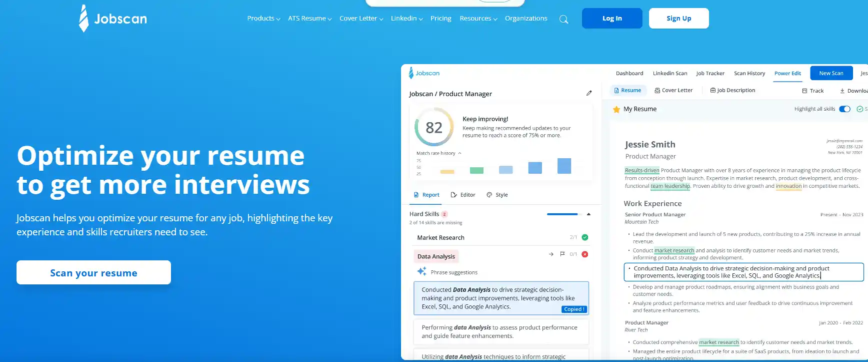Click the Download icon button
The width and height of the screenshot is (868, 362).
pyautogui.click(x=853, y=91)
